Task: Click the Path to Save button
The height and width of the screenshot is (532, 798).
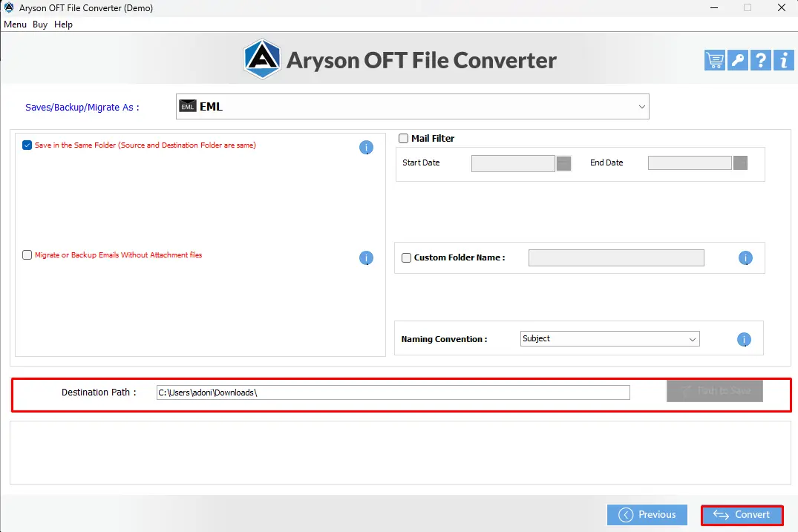Action: coord(715,391)
